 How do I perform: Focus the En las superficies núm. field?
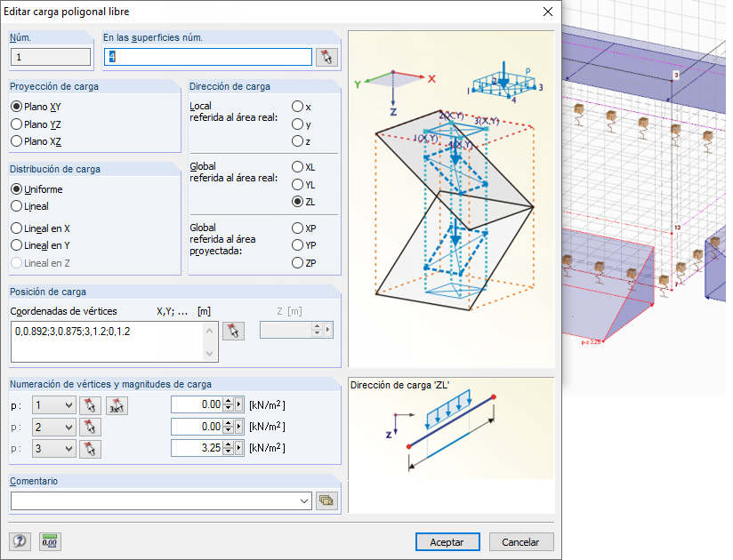[x=208, y=57]
